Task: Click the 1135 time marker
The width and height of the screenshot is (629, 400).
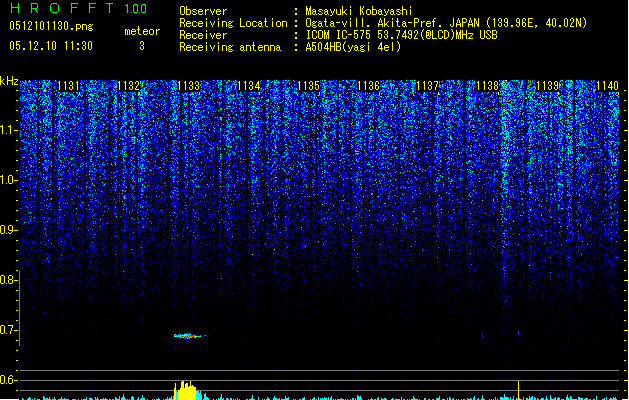Action: (308, 86)
